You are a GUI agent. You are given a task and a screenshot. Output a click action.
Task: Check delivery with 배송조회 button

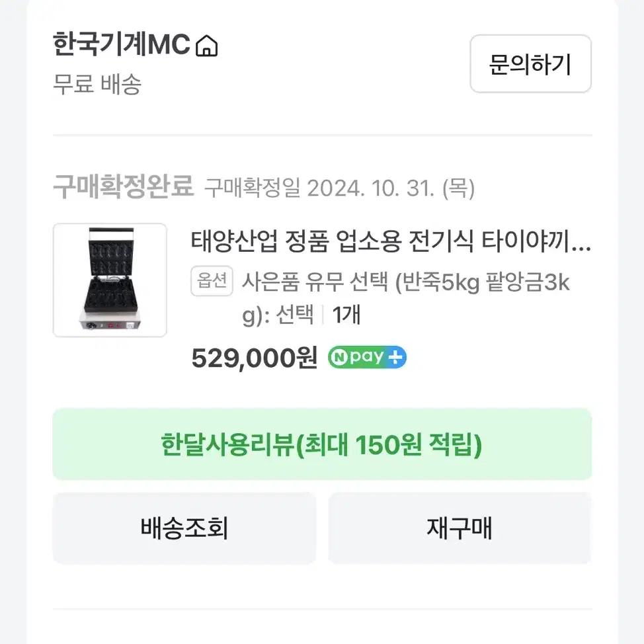pyautogui.click(x=184, y=528)
